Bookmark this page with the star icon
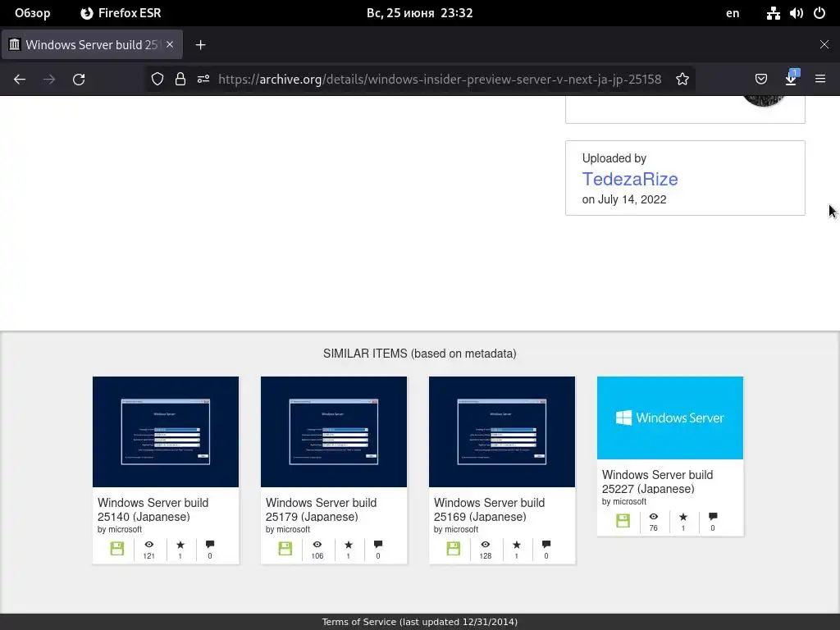Screen dimensions: 840x630 (682, 80)
